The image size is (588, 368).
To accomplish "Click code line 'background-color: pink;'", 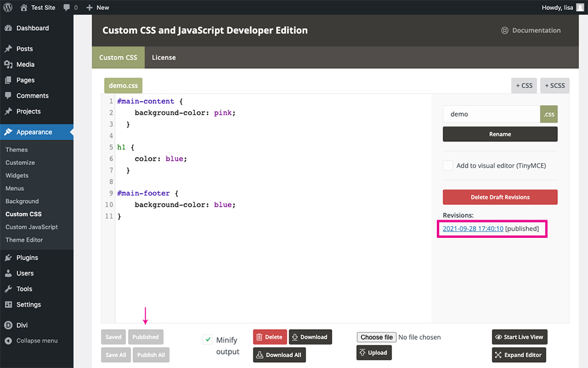I will [x=185, y=112].
